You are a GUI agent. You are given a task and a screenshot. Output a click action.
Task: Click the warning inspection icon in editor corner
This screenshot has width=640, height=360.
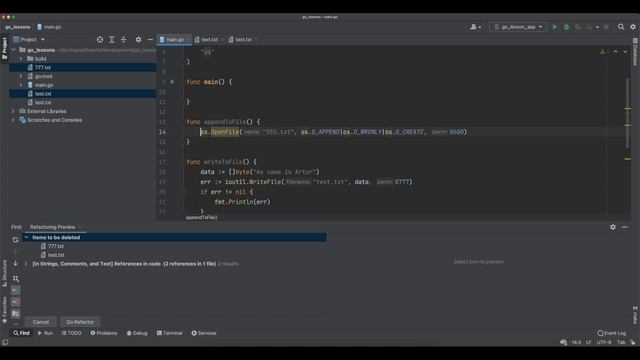tap(602, 52)
